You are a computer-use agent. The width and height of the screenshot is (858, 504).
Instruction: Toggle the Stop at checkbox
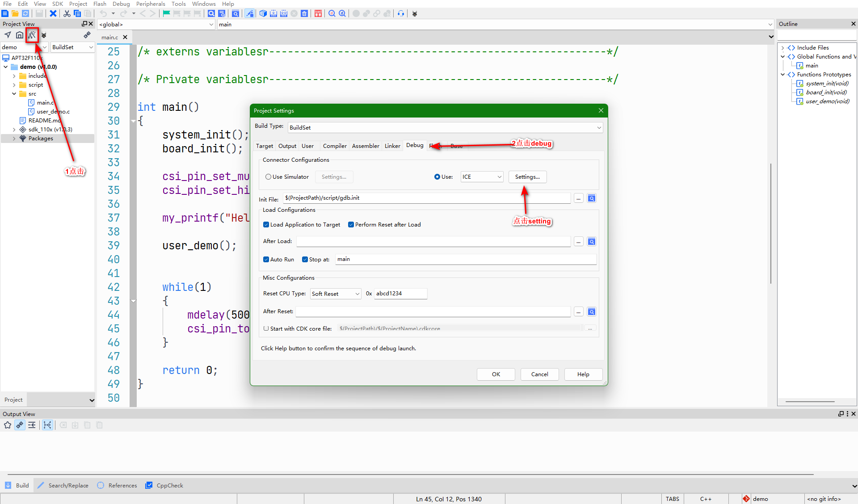305,260
